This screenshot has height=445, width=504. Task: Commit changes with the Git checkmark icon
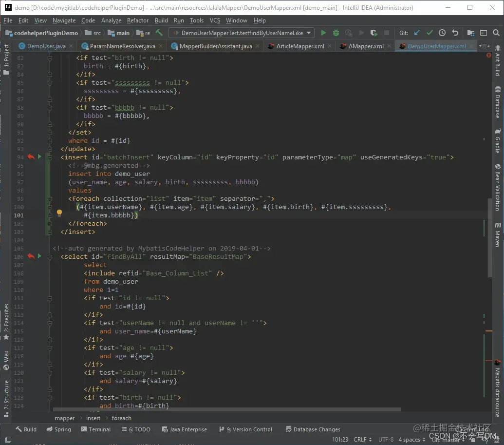429,33
